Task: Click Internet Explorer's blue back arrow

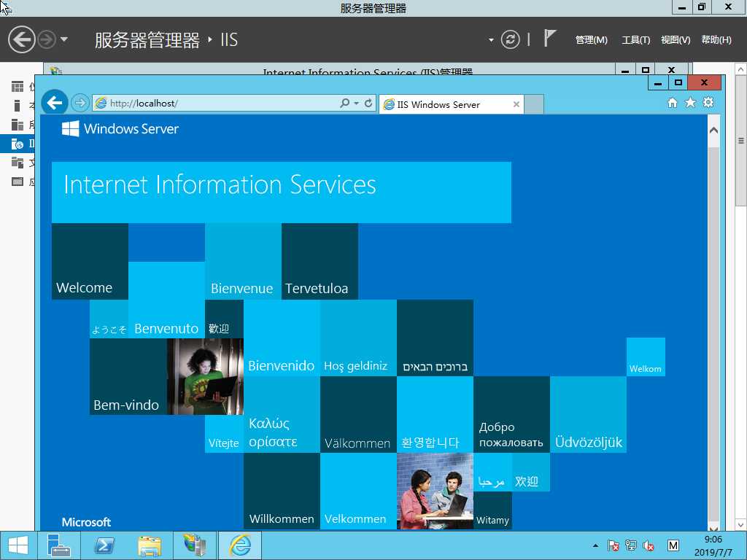Action: (x=55, y=102)
